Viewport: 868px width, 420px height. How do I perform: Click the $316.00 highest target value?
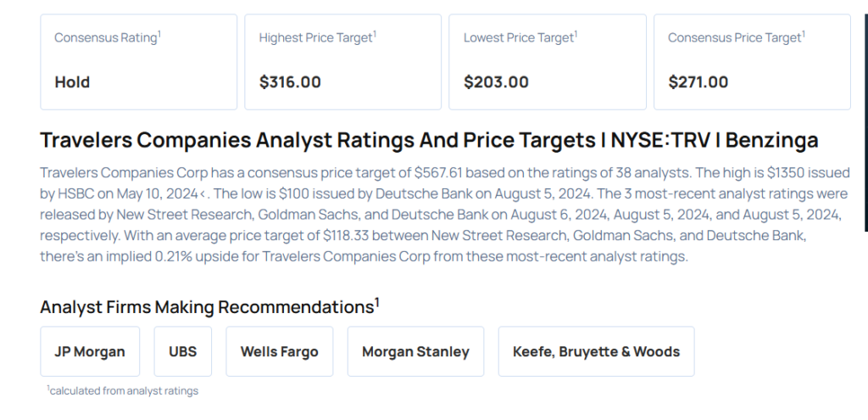[290, 82]
